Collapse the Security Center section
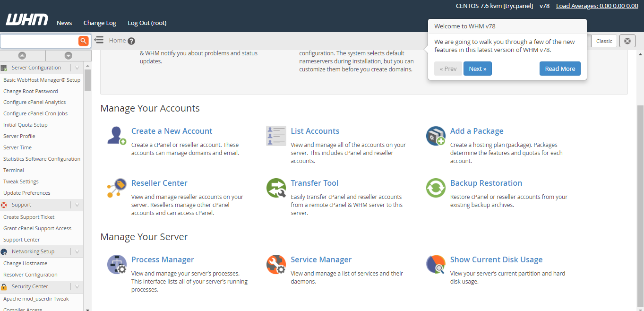644x311 pixels. [77, 286]
